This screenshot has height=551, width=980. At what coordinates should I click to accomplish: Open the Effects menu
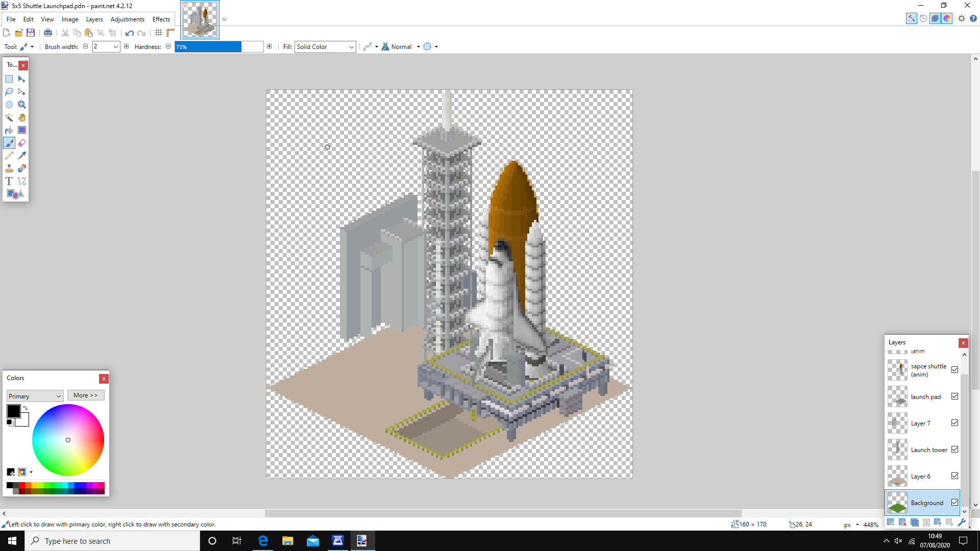pyautogui.click(x=161, y=19)
